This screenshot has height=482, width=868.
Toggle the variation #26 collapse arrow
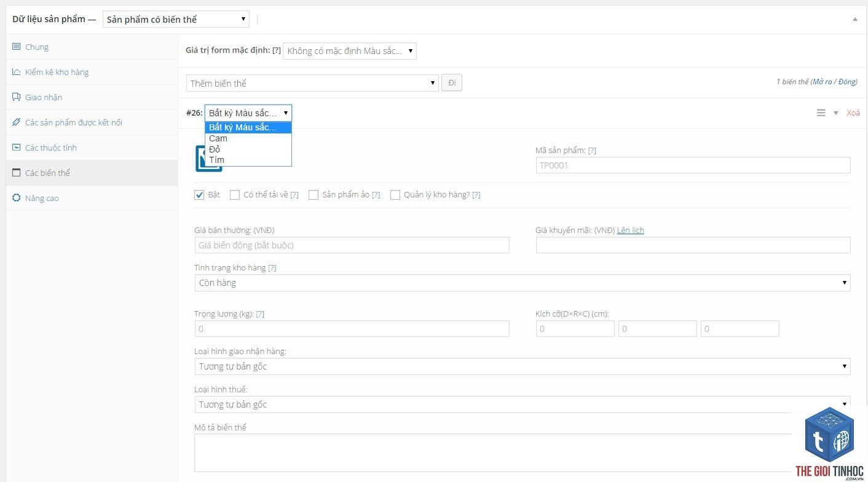point(835,113)
